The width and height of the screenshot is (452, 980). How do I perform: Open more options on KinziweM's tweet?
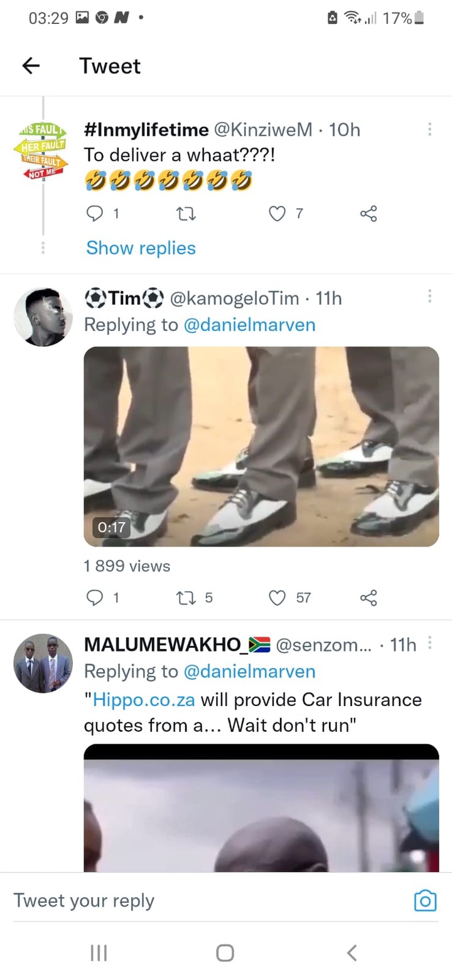429,129
